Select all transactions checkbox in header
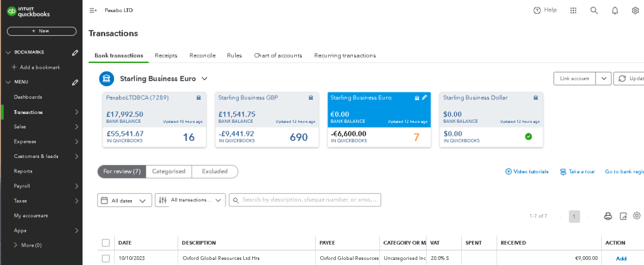 click(106, 243)
